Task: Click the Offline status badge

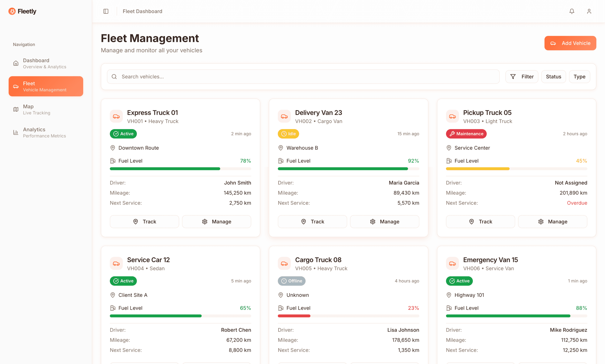Action: 291,281
